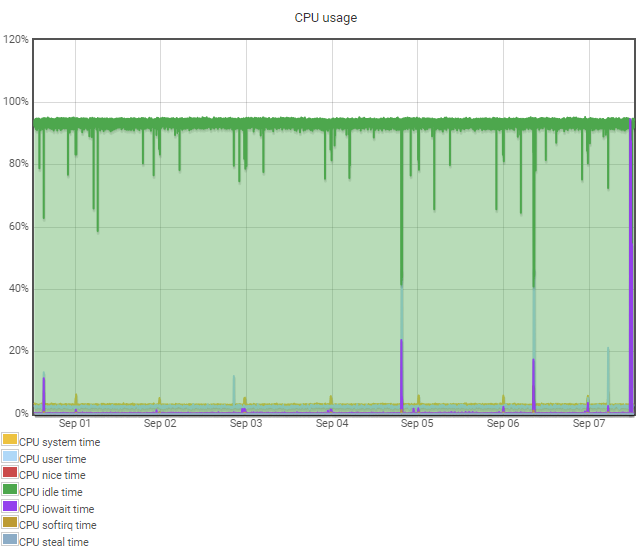The width and height of the screenshot is (639, 553).
Task: Click the 'CPU usage' chart title
Action: (326, 18)
